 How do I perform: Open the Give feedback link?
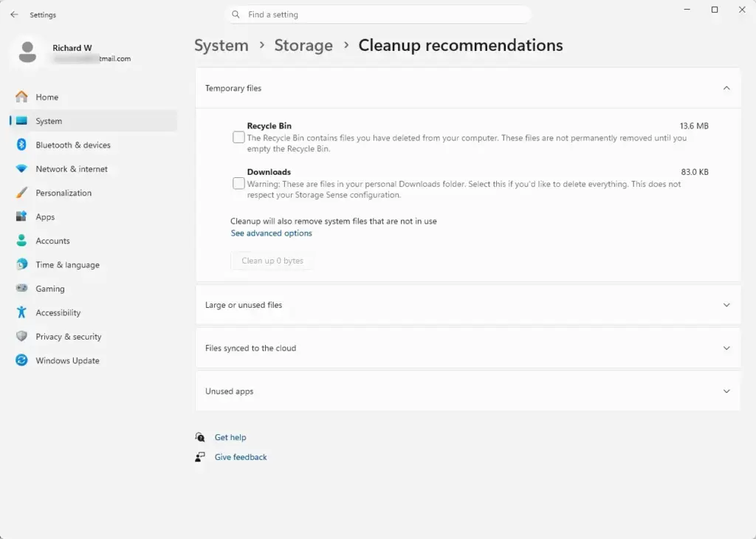[x=241, y=457]
